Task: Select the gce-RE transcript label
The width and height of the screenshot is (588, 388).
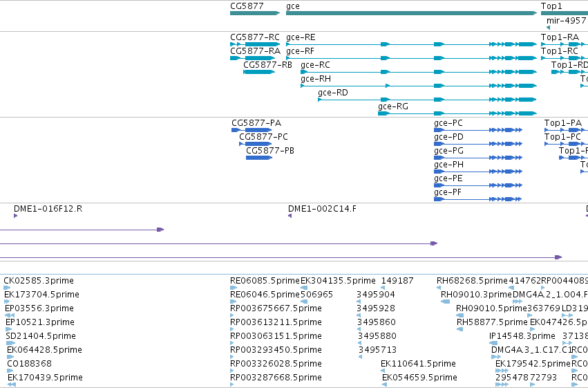Action: point(301,37)
